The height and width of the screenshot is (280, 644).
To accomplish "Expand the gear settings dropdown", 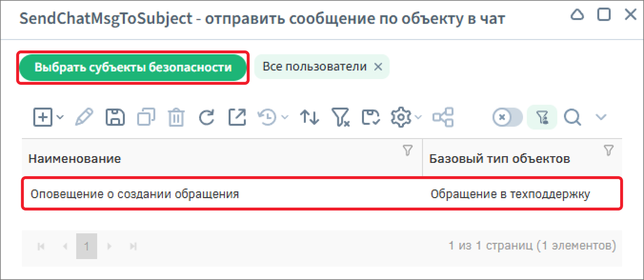I will tap(418, 117).
